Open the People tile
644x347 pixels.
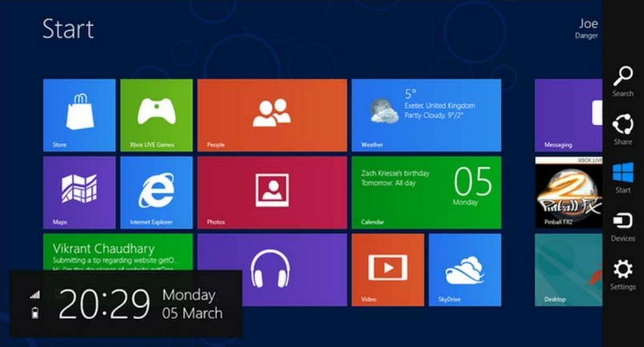272,115
